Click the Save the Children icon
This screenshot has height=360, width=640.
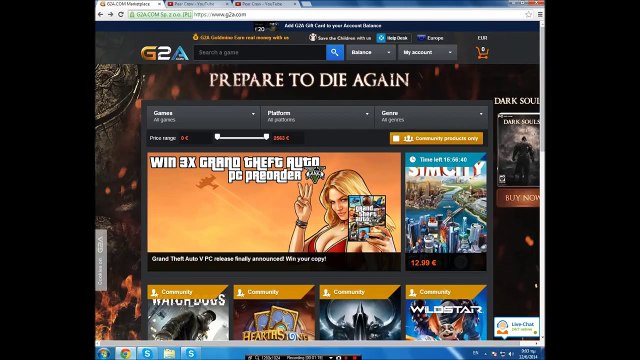pyautogui.click(x=313, y=38)
